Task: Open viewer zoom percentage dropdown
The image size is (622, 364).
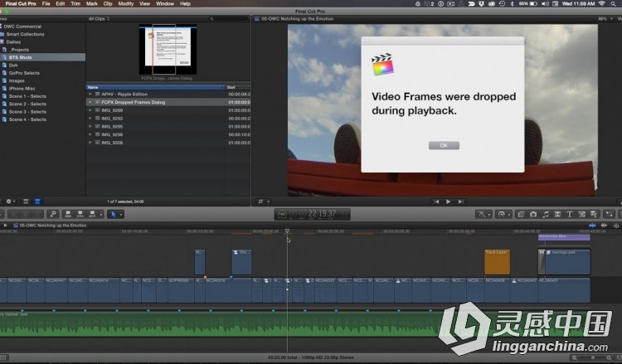Action: point(605,18)
